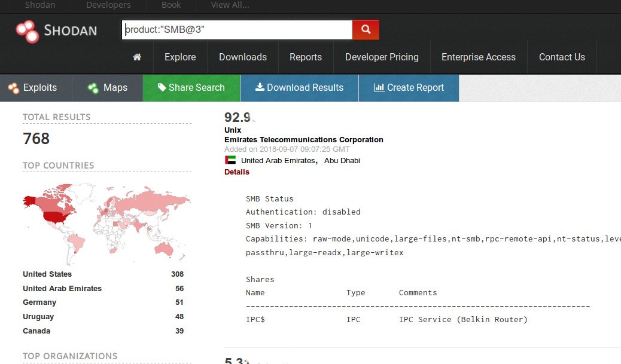Click the Create Report chart icon
Viewport: 621px width, 364px height.
(x=379, y=87)
